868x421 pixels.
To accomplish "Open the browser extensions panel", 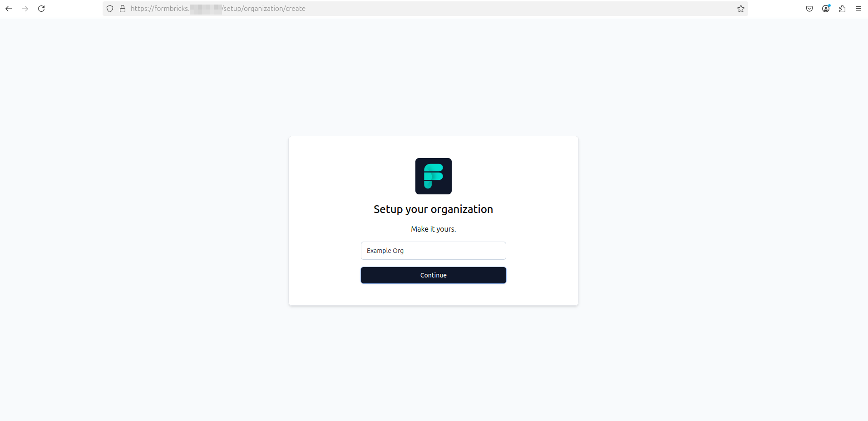I will click(x=842, y=9).
